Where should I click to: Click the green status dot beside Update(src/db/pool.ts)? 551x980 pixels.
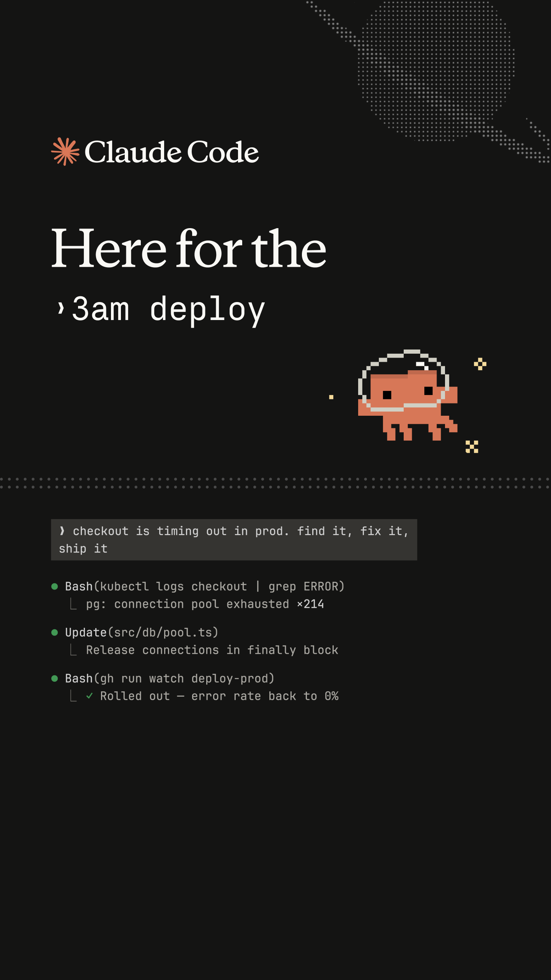[x=55, y=632]
